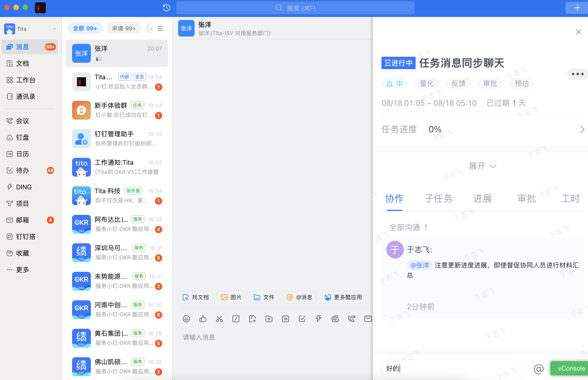Click the slash command icon in chat toolbar
The image size is (588, 380).
point(236,319)
